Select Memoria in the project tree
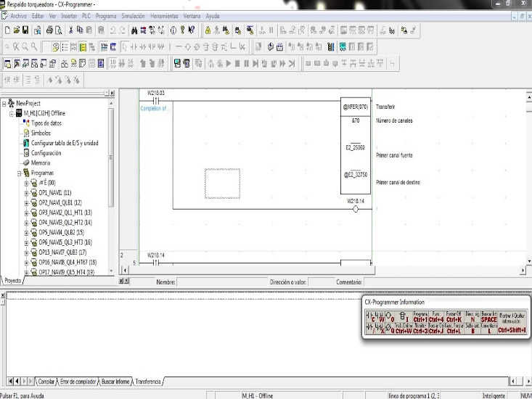 pyautogui.click(x=40, y=163)
